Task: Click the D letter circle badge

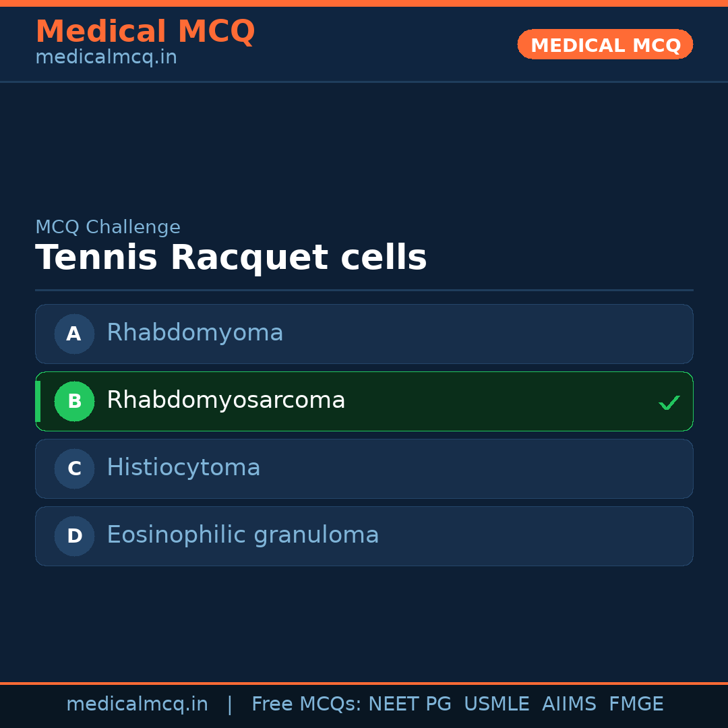Action: (x=74, y=536)
